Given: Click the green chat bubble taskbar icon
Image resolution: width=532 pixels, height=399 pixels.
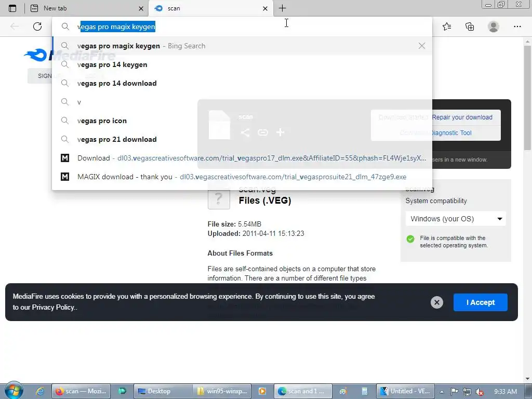Looking at the screenshot, I should pos(122,391).
